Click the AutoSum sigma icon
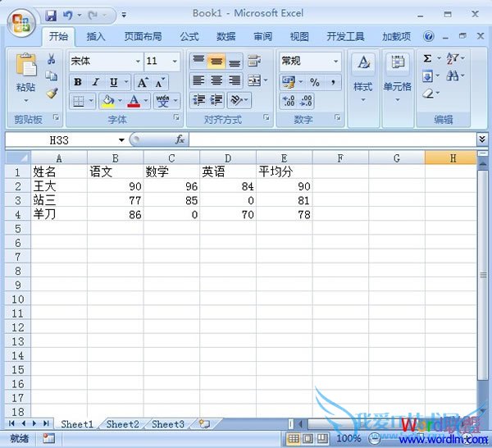The image size is (492, 448). coord(427,58)
